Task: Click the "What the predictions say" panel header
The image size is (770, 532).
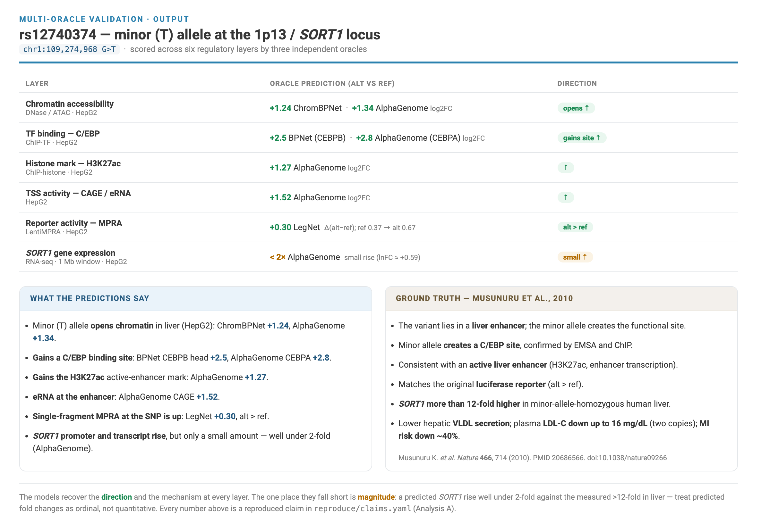Action: (x=195, y=298)
